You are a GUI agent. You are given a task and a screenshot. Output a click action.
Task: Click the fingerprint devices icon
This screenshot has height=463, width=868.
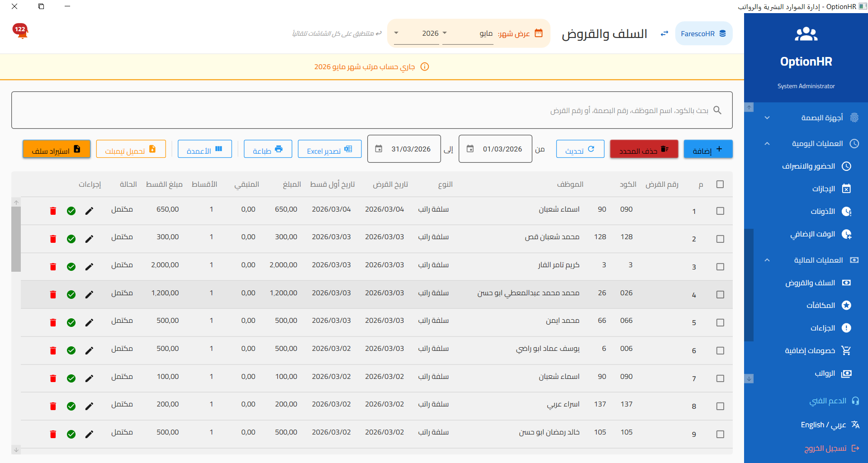click(x=854, y=118)
